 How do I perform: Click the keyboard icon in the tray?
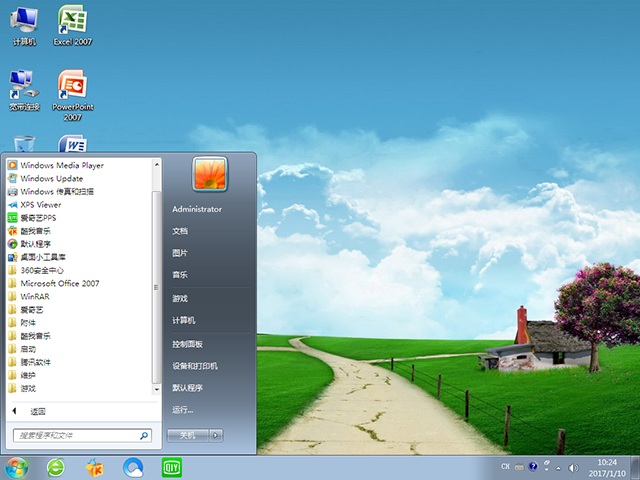click(519, 467)
